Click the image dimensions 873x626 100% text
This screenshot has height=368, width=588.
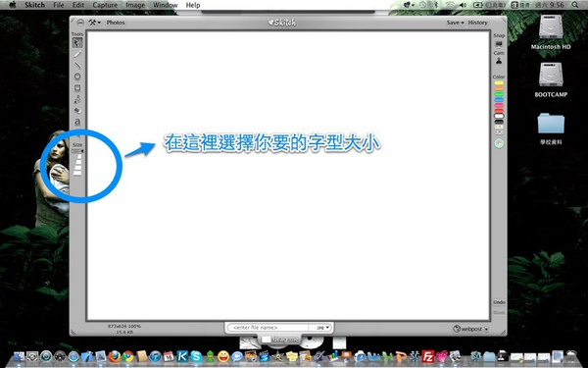point(124,327)
